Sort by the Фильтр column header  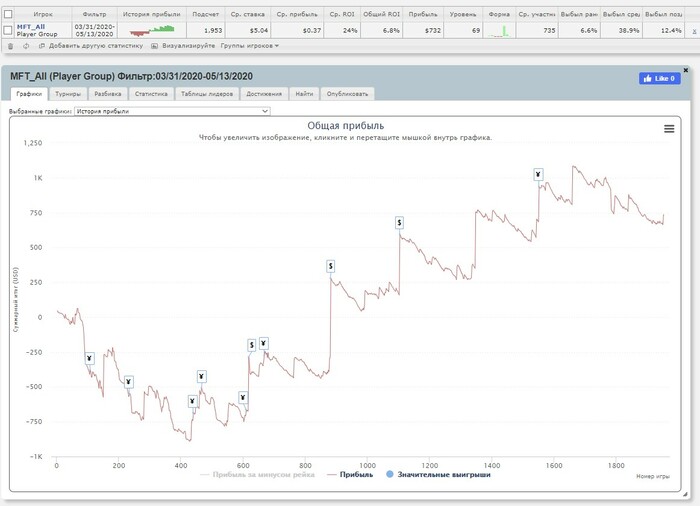(x=94, y=14)
